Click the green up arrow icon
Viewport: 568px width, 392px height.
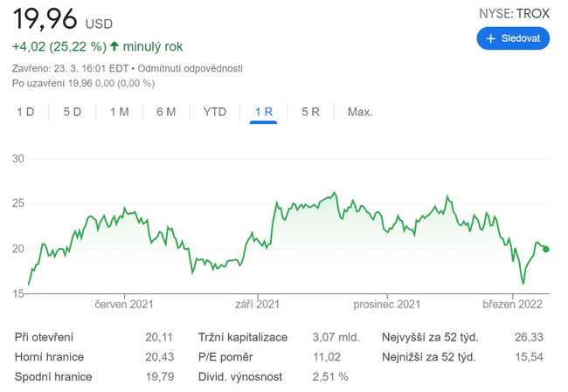tap(113, 46)
